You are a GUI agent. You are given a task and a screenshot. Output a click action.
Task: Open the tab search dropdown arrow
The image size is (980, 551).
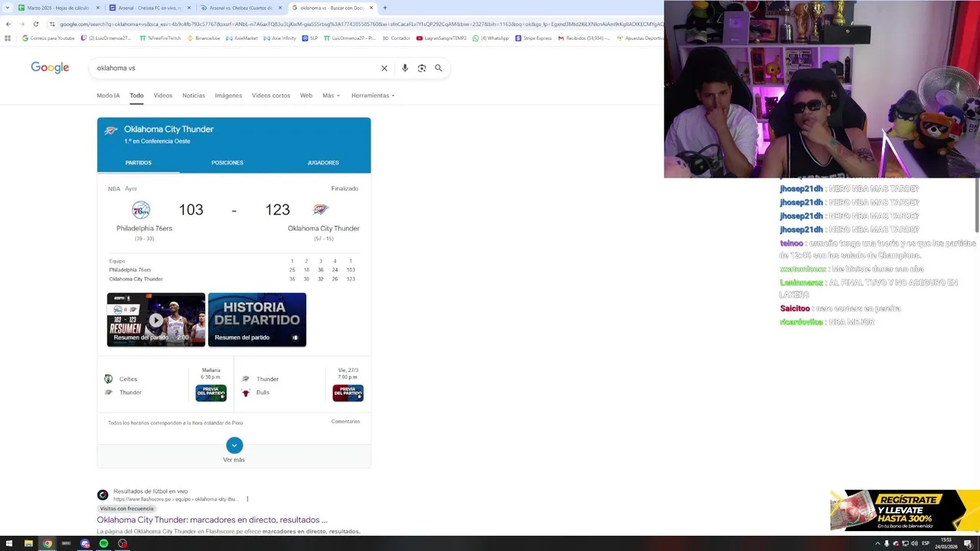[8, 8]
